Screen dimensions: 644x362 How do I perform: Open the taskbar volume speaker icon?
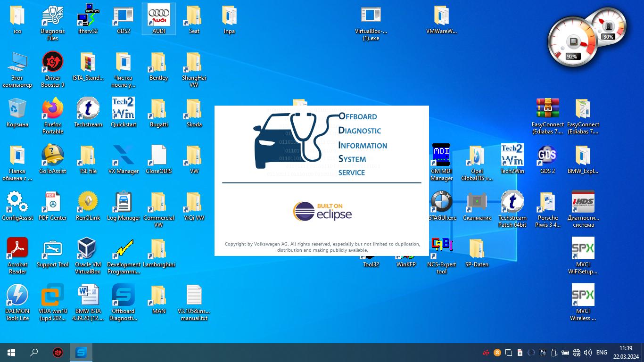click(x=587, y=353)
